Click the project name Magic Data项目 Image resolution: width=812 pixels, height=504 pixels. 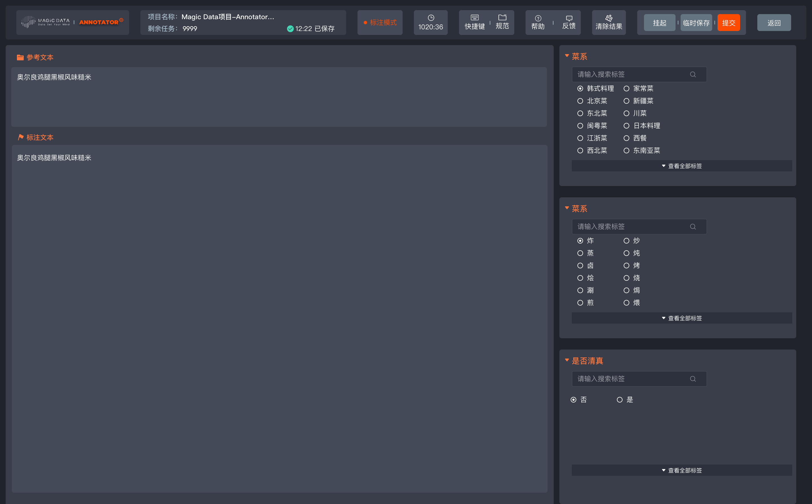coord(228,17)
